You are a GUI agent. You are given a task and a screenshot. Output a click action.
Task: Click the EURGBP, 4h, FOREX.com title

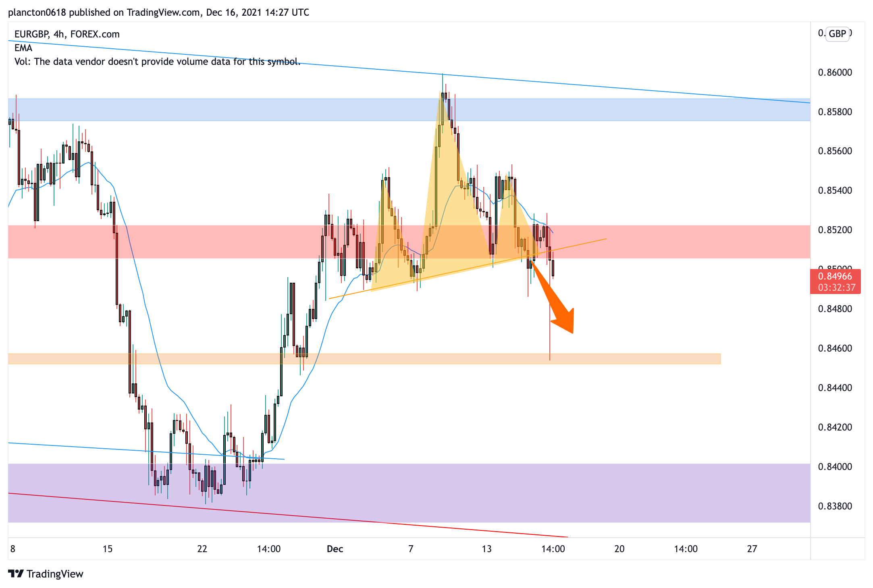point(67,34)
